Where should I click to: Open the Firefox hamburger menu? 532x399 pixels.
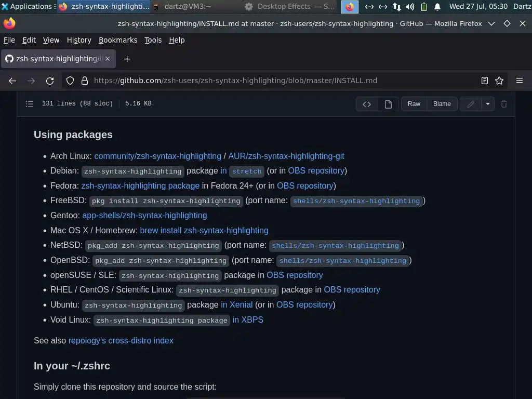[x=520, y=81]
